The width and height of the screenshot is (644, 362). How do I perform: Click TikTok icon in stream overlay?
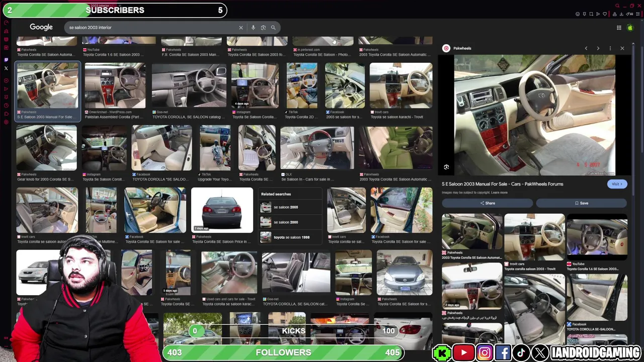coord(521,353)
